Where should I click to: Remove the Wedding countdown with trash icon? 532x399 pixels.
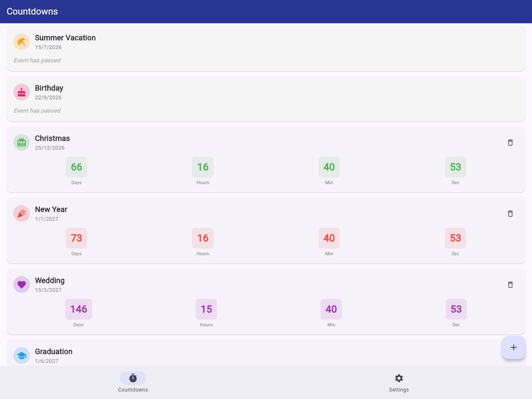click(x=510, y=285)
